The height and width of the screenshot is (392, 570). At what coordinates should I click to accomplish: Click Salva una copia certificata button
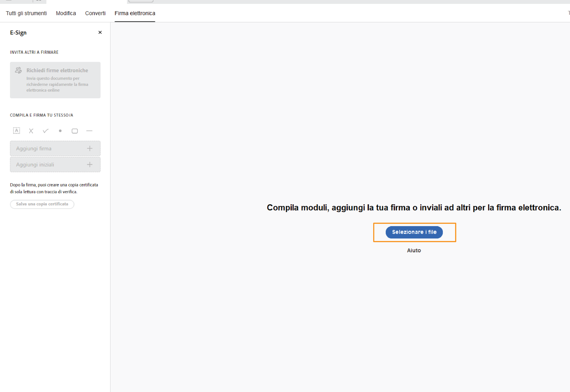(x=42, y=204)
